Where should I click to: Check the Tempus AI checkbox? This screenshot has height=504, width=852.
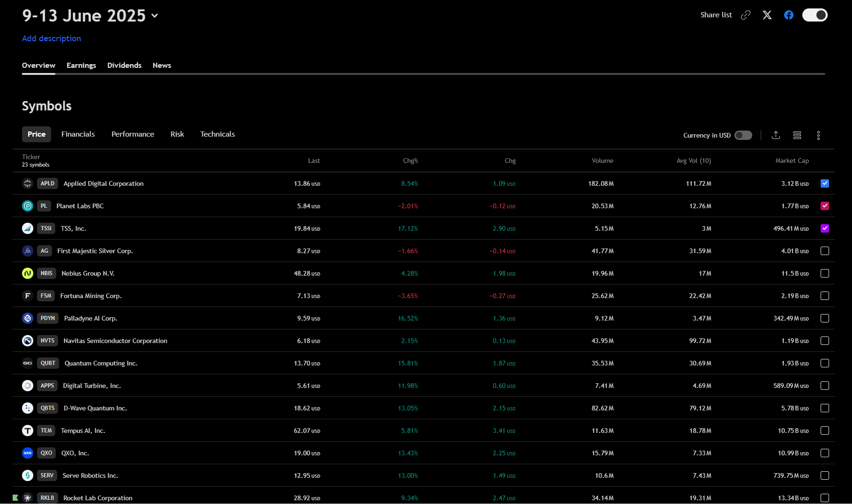coord(825,431)
